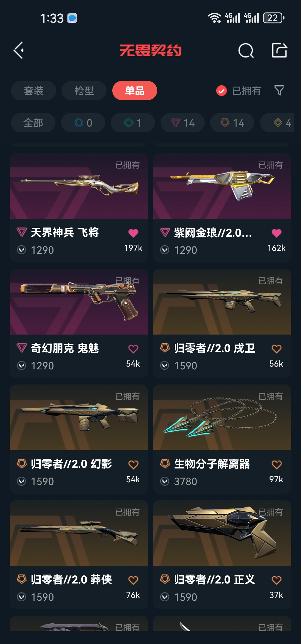Select the 单品 tab
This screenshot has height=644, width=301.
(135, 91)
